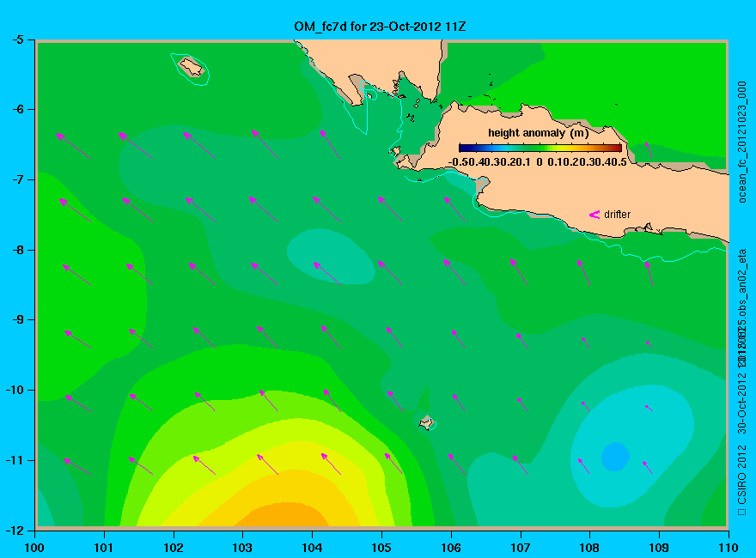Viewport: 756px width, 558px height.
Task: Click the latitude tick label -8
Action: click(18, 250)
